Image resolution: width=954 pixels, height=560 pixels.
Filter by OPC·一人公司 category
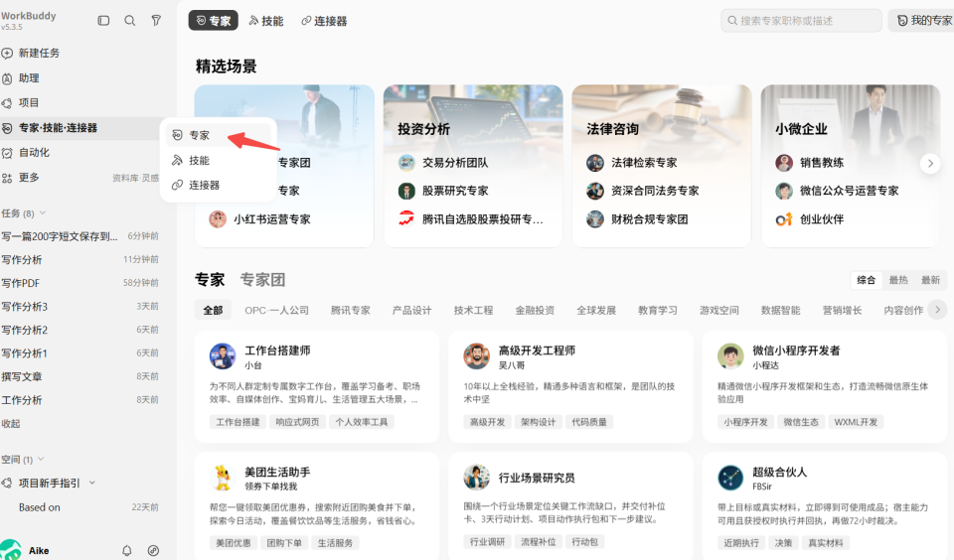pos(277,310)
